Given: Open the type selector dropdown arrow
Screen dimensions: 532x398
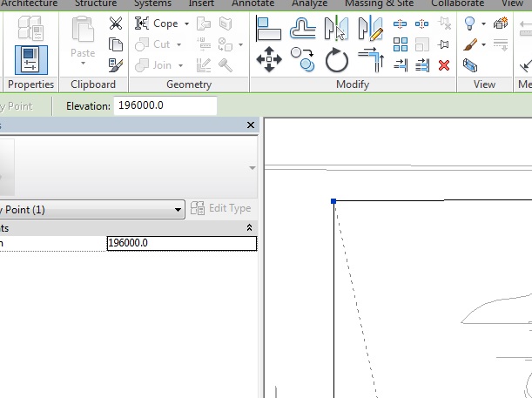Looking at the screenshot, I should (253, 168).
